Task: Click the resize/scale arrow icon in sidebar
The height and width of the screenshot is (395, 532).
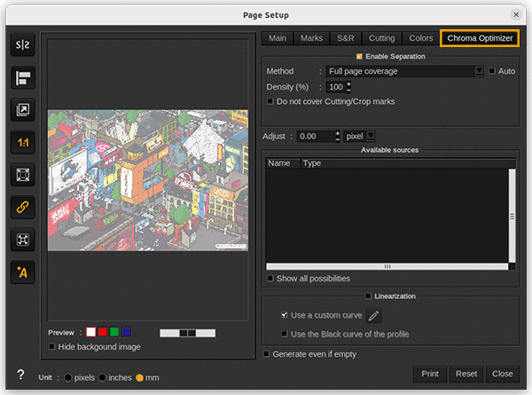Action: 22,110
